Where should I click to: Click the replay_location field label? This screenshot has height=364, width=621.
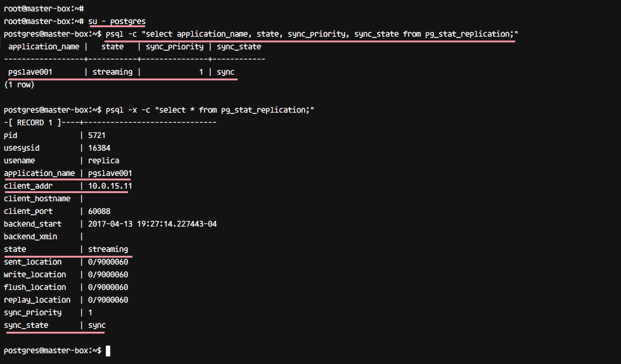pyautogui.click(x=37, y=300)
